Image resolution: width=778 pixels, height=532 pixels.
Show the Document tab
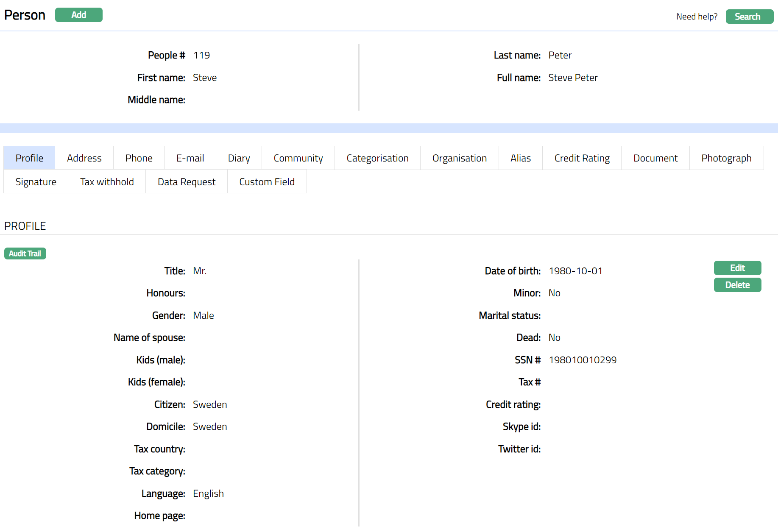point(655,158)
